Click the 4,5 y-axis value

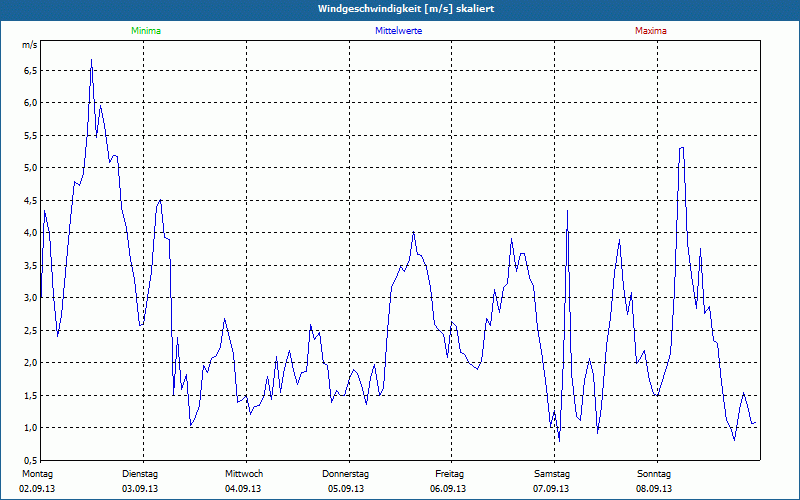31,201
